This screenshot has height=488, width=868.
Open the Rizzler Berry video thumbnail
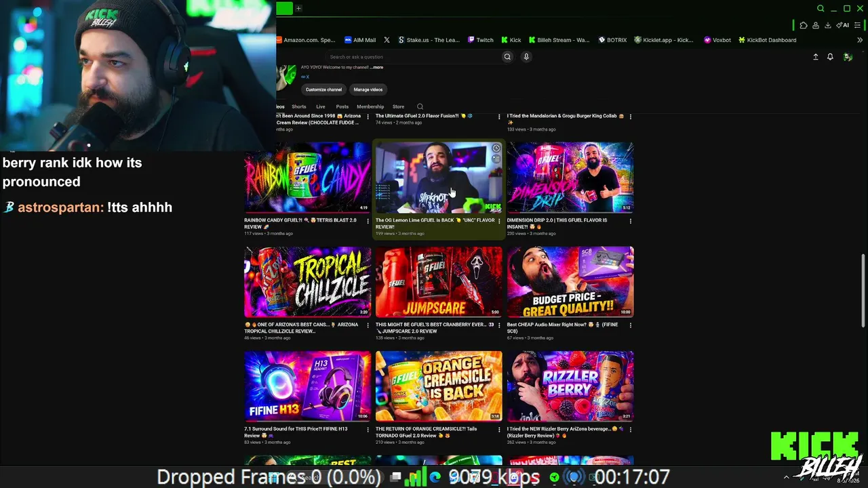coord(570,386)
